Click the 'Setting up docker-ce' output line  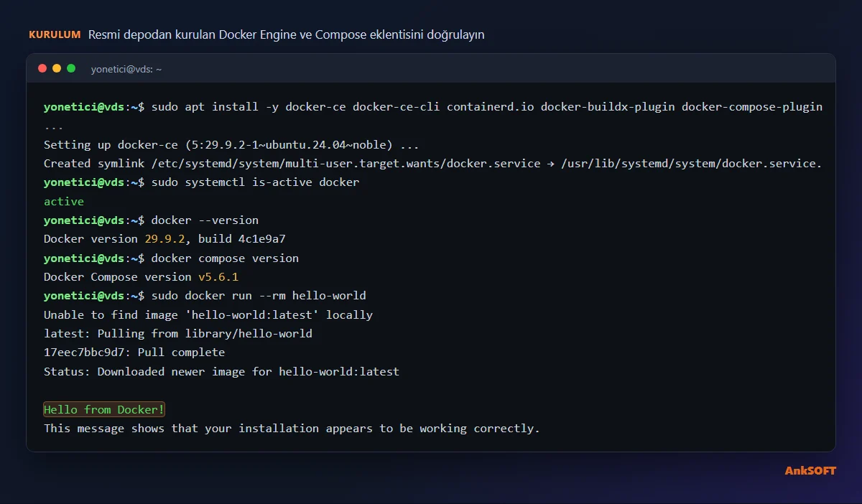pyautogui.click(x=231, y=144)
